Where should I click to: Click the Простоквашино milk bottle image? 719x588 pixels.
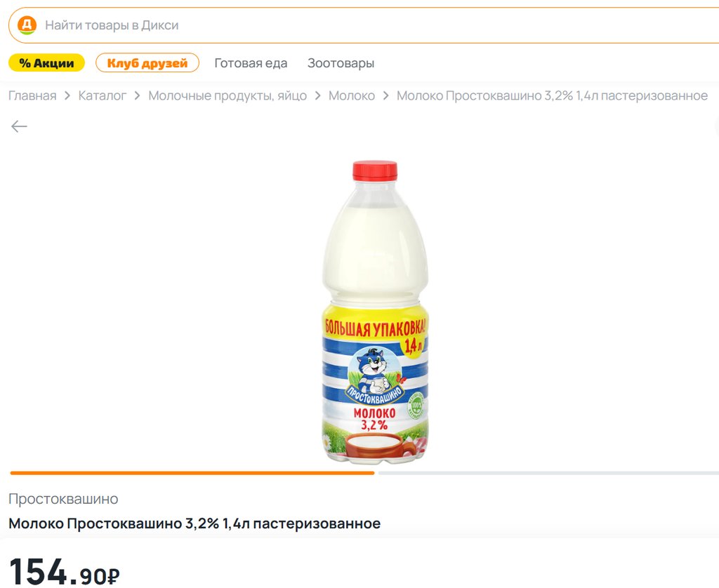click(375, 312)
